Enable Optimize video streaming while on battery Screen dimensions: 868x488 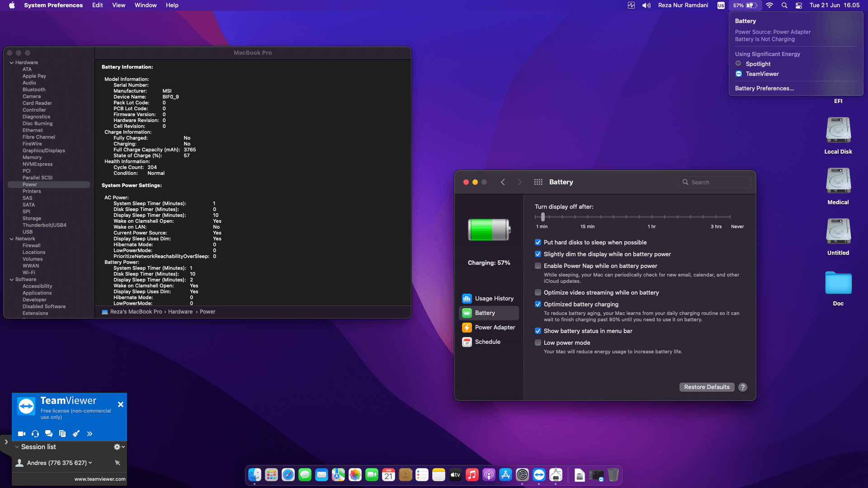(x=538, y=293)
